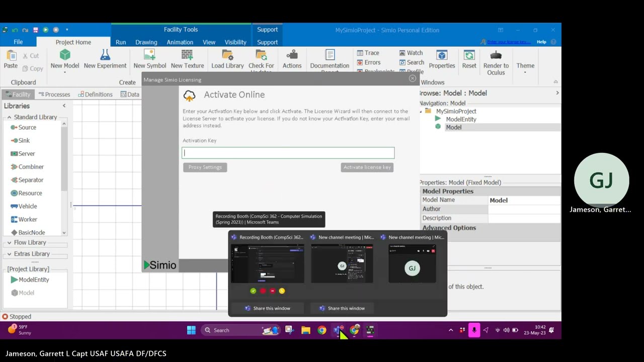The image size is (644, 362).
Task: Select Server object in Standard Library
Action: (23, 154)
